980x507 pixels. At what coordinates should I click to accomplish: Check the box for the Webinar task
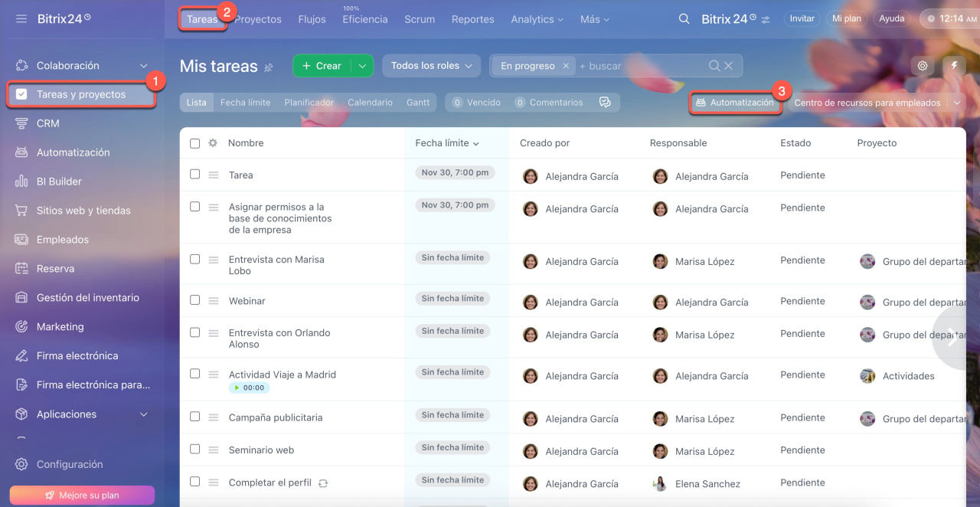[x=194, y=300]
